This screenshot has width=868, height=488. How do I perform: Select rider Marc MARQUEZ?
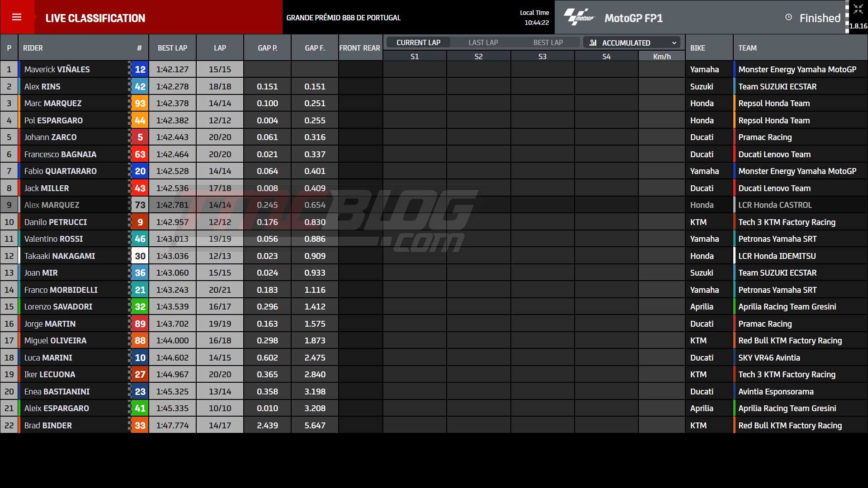(x=53, y=103)
